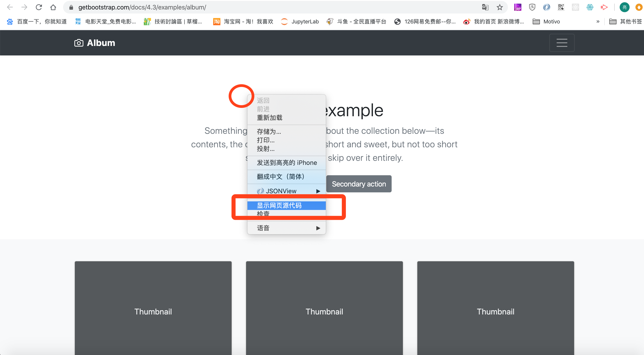Click the Axure RP extension icon

point(518,7)
